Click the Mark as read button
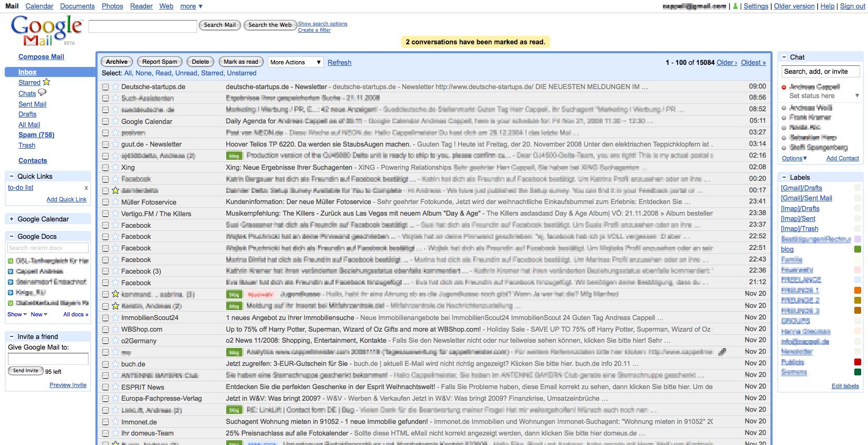868x445 pixels. coord(241,62)
